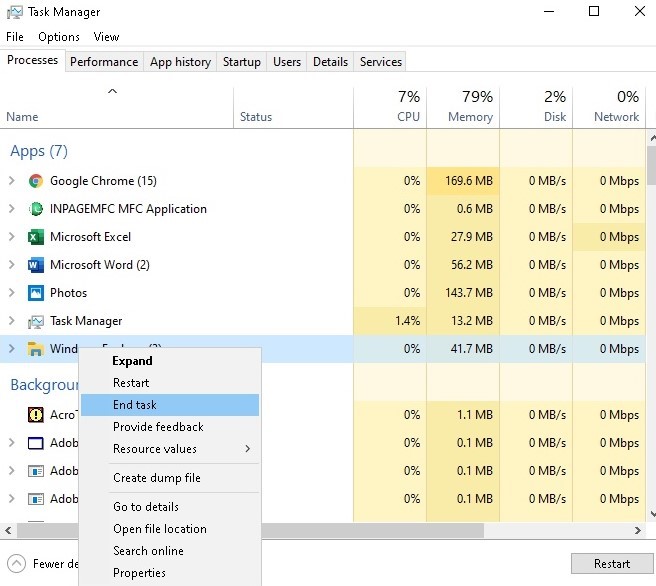The width and height of the screenshot is (656, 586).
Task: Click the vertical scrollbar thumb
Action: pyautogui.click(x=651, y=165)
